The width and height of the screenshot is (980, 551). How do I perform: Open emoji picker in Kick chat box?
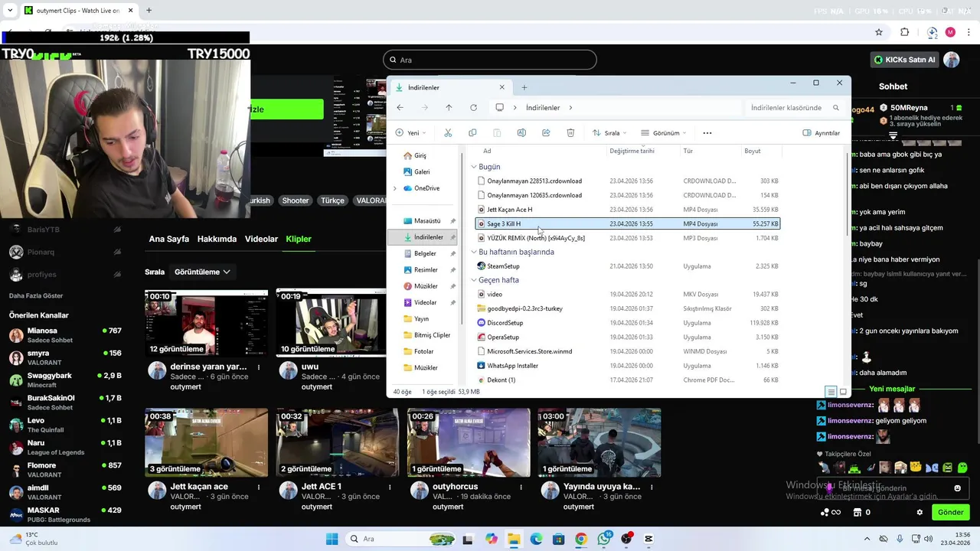click(x=957, y=488)
